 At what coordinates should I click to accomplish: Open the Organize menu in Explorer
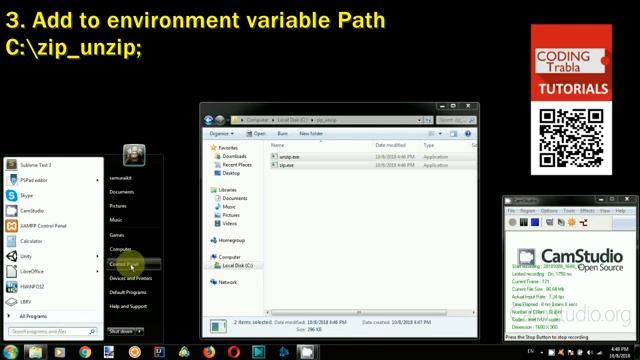222,133
